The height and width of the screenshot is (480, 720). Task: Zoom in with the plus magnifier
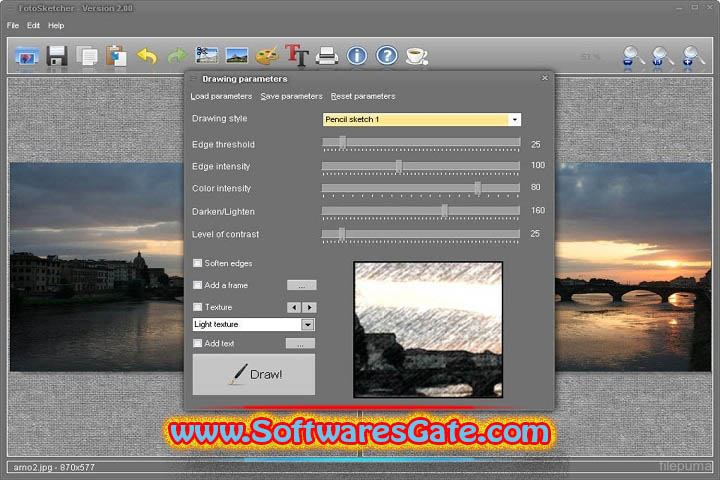tap(693, 58)
